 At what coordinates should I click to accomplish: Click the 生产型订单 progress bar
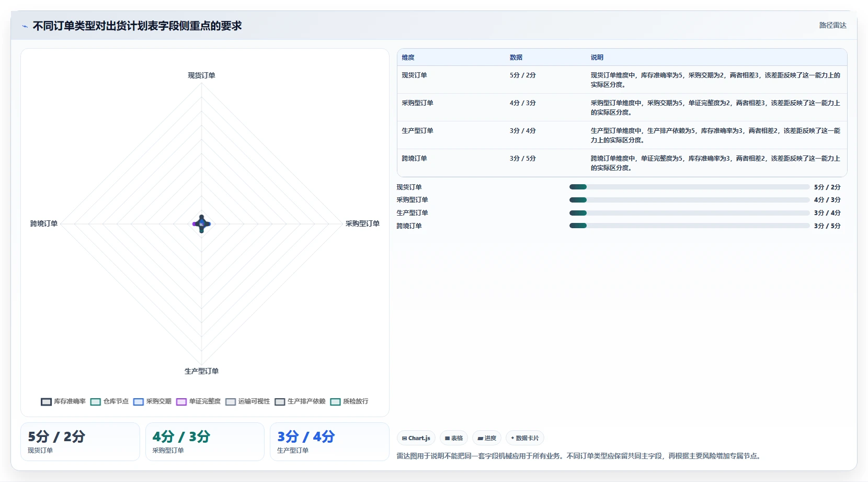pyautogui.click(x=689, y=213)
